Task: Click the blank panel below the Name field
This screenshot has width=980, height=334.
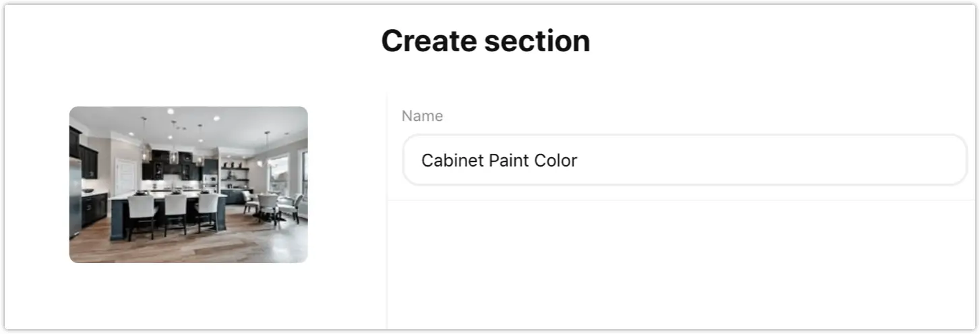Action: click(683, 265)
